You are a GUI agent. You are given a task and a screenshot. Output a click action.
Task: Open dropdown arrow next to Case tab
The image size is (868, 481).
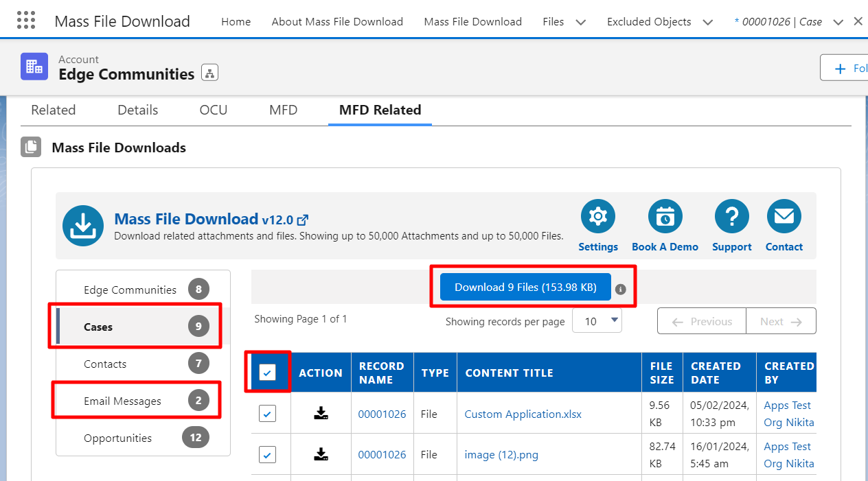point(838,22)
